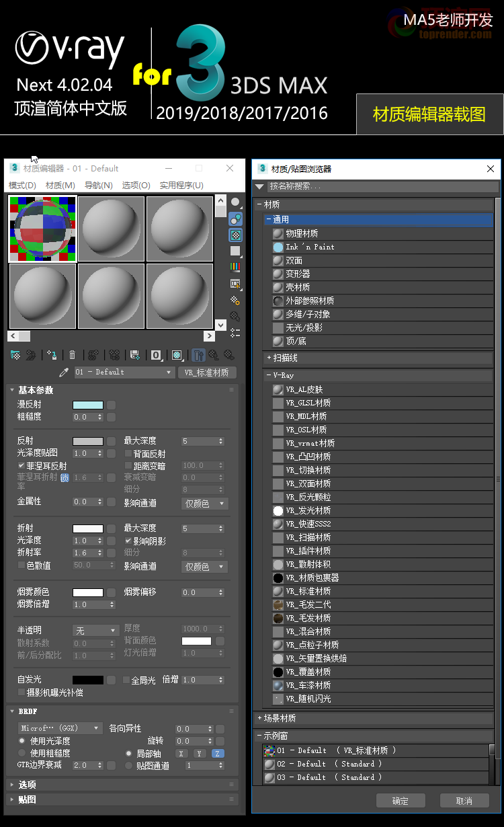
Task: Click the trash Reset Material icon
Action: click(72, 354)
